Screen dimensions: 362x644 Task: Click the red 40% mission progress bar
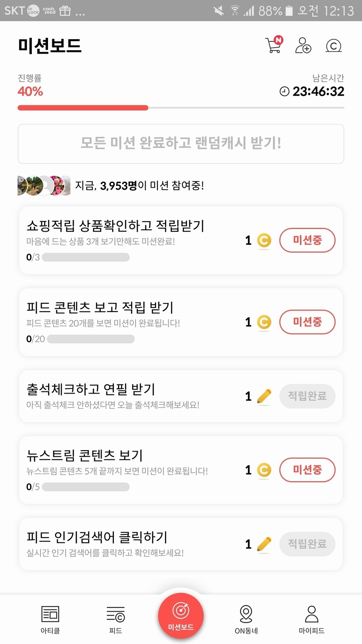click(83, 108)
